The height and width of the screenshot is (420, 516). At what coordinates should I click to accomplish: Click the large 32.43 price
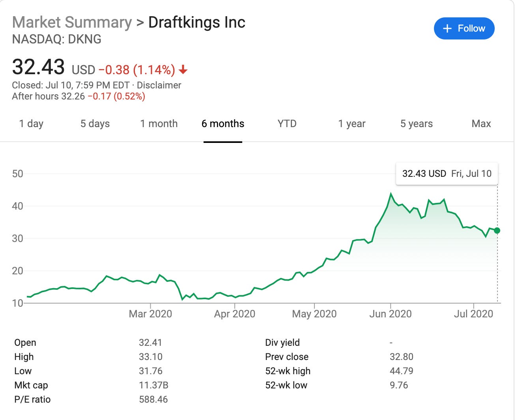(38, 67)
